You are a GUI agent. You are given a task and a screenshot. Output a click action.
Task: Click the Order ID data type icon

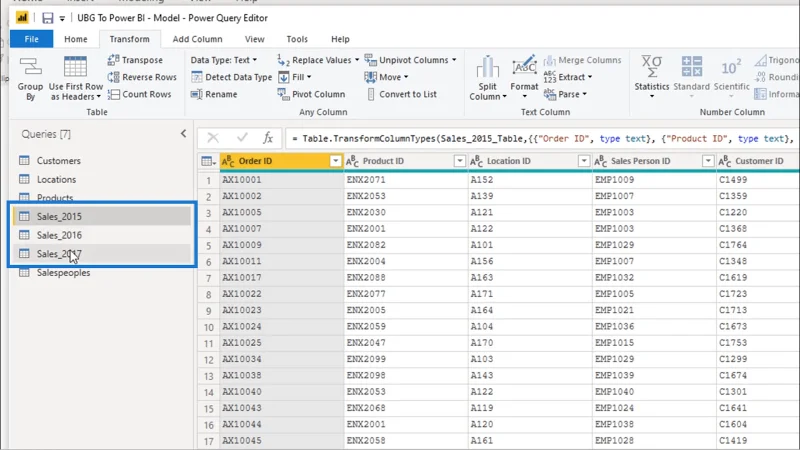(x=228, y=161)
